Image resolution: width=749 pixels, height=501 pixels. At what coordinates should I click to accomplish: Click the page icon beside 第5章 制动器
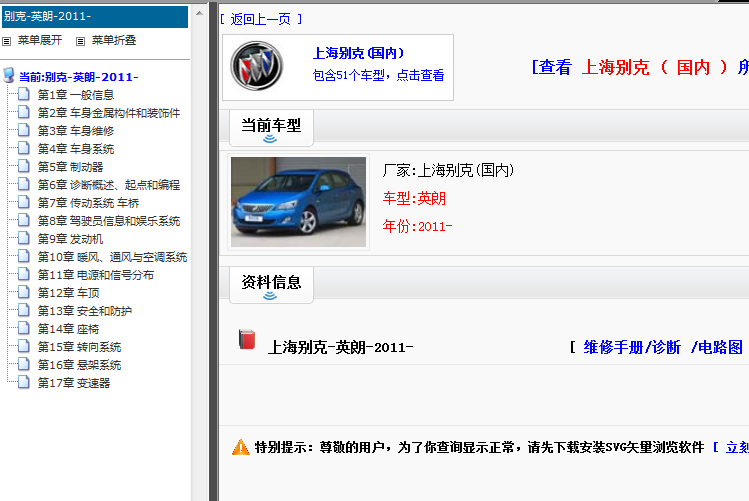(23, 166)
